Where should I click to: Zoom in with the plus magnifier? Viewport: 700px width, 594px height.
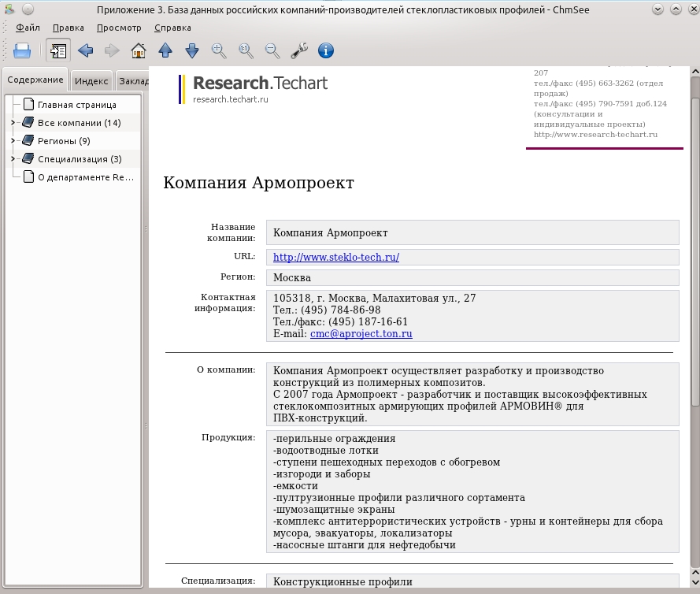click(x=219, y=50)
